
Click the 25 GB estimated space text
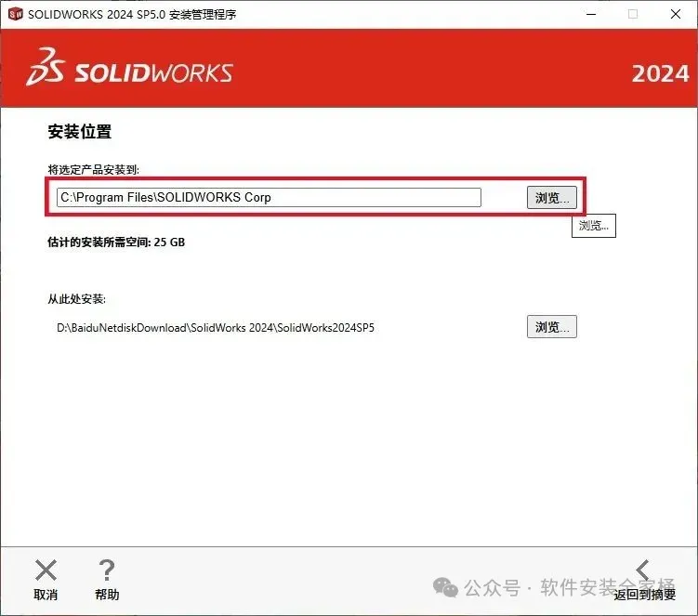pos(169,242)
